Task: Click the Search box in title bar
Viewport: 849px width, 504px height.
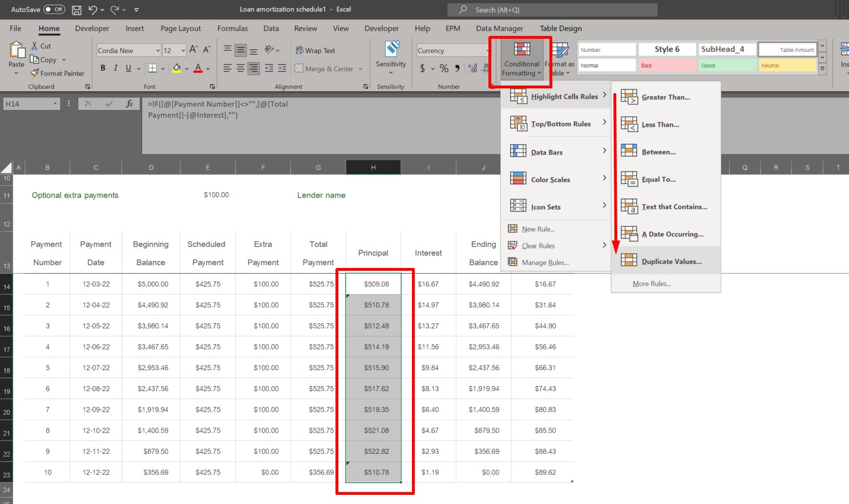Action: coord(552,10)
